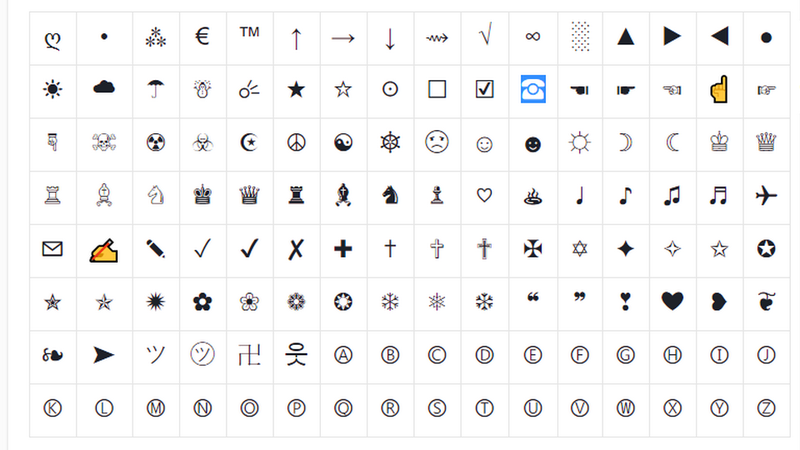Choose the yin yang symbol
This screenshot has height=450, width=800.
point(343,143)
